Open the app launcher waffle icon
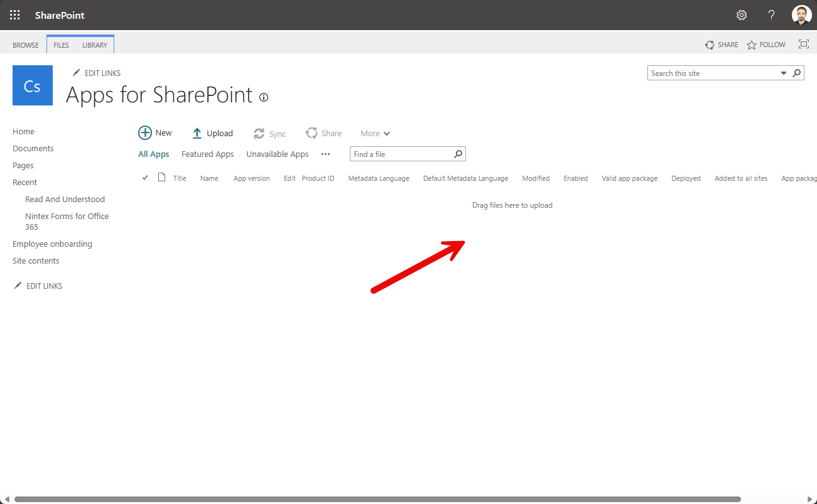The height and width of the screenshot is (504, 817). pos(14,15)
